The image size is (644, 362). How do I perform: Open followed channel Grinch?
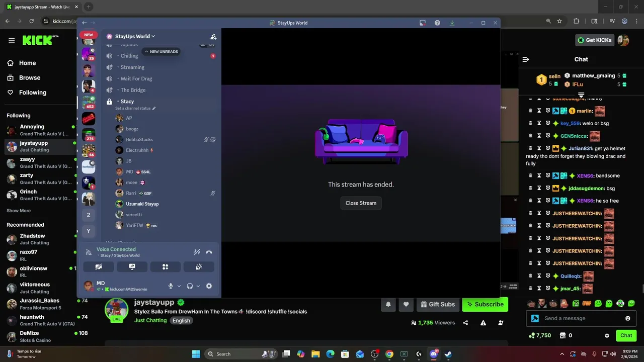pyautogui.click(x=40, y=195)
